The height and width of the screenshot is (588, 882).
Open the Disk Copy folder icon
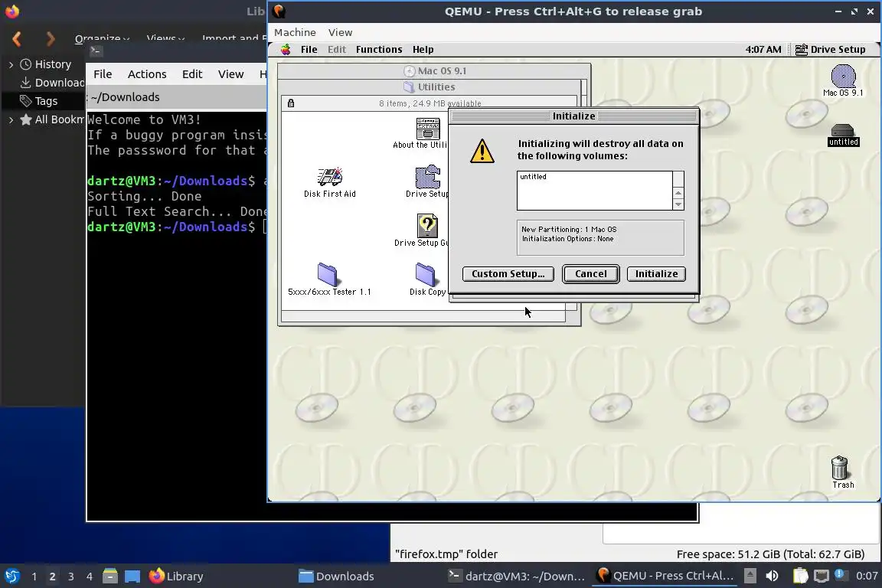[425, 274]
